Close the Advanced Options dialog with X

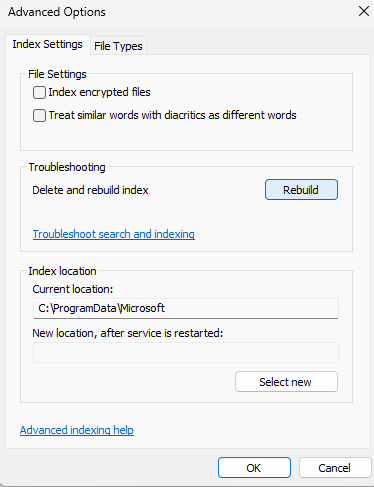364,11
